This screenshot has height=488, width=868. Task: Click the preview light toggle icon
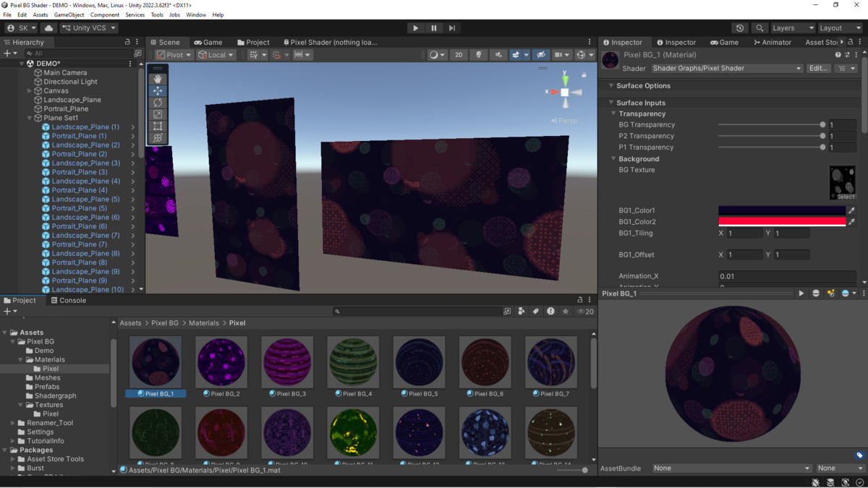click(x=830, y=294)
